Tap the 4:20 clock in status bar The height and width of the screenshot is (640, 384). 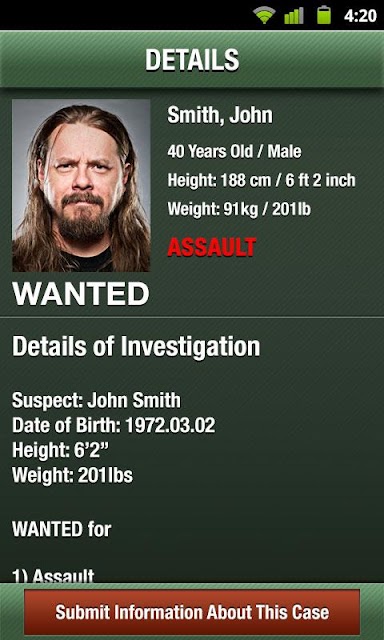point(360,16)
